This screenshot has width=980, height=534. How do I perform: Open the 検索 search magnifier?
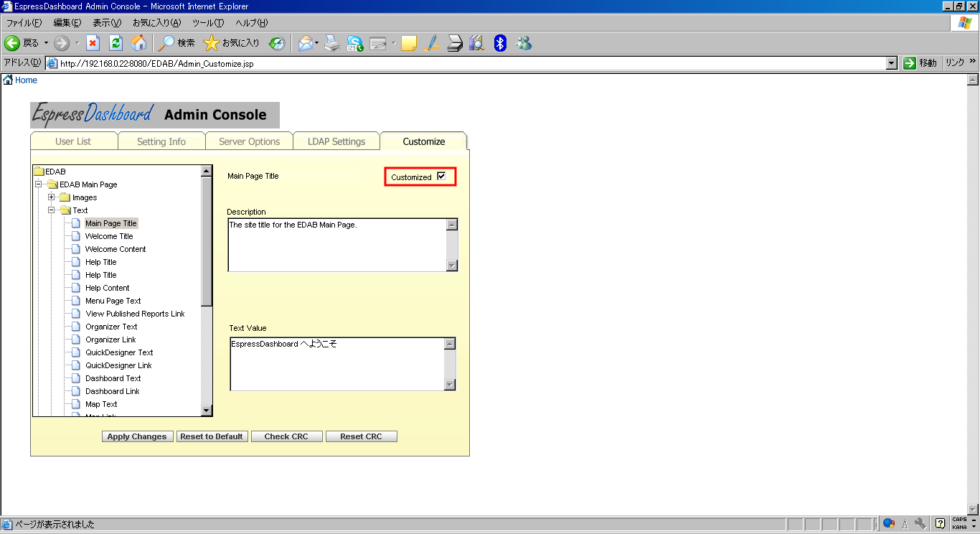click(166, 43)
